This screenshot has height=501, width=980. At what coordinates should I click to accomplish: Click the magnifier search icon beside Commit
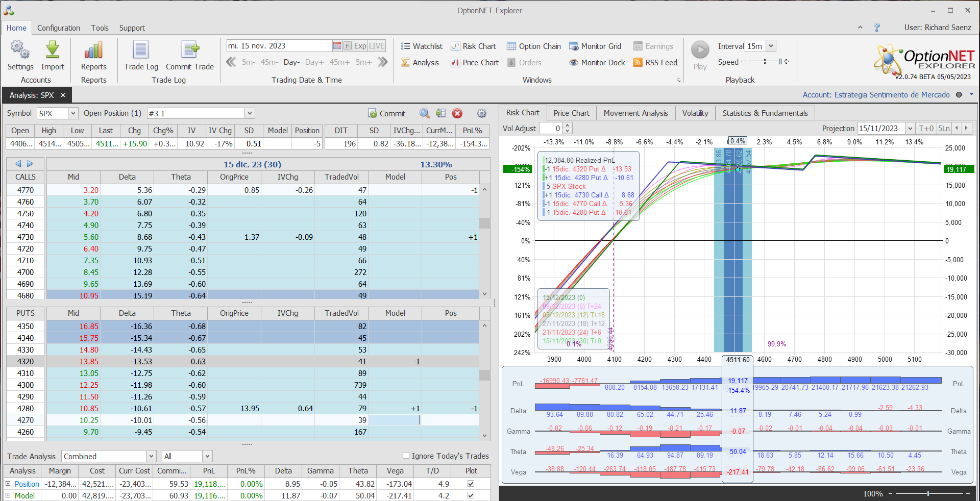424,113
